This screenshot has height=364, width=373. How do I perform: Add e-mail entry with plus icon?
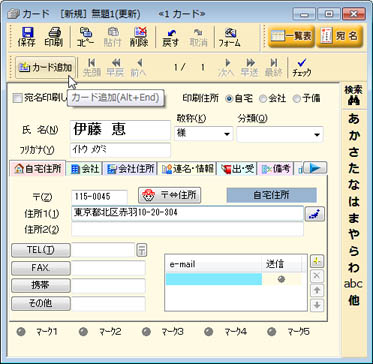pos(317,261)
